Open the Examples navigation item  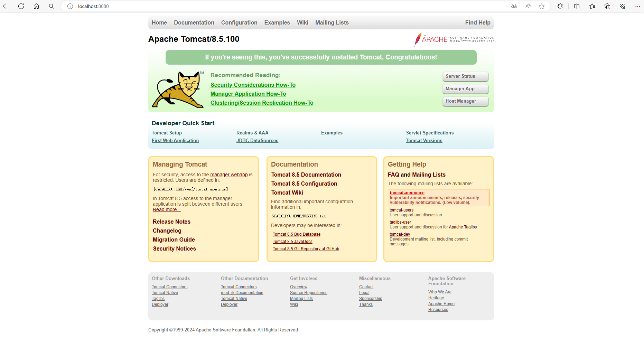tap(277, 22)
